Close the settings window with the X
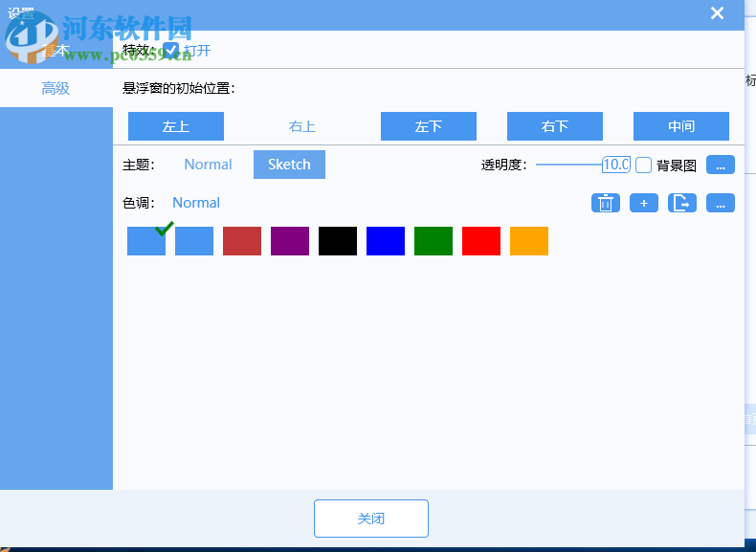This screenshot has height=552, width=756. click(717, 13)
